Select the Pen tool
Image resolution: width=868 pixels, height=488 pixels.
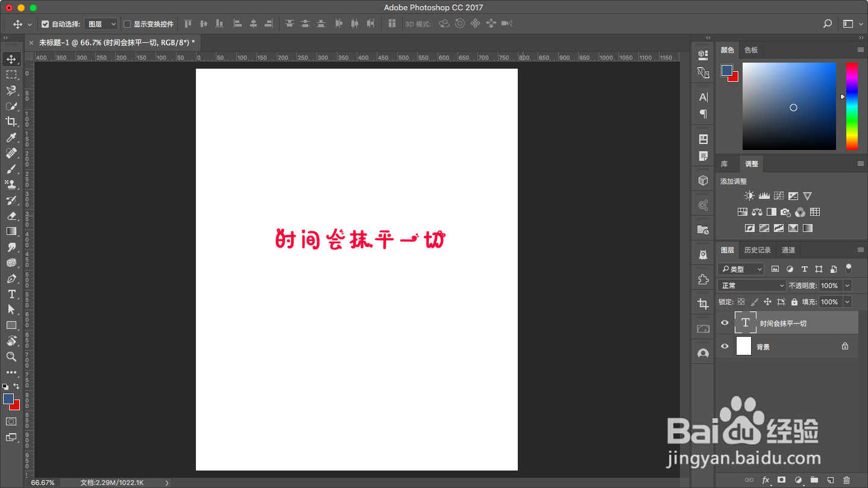[x=11, y=278]
